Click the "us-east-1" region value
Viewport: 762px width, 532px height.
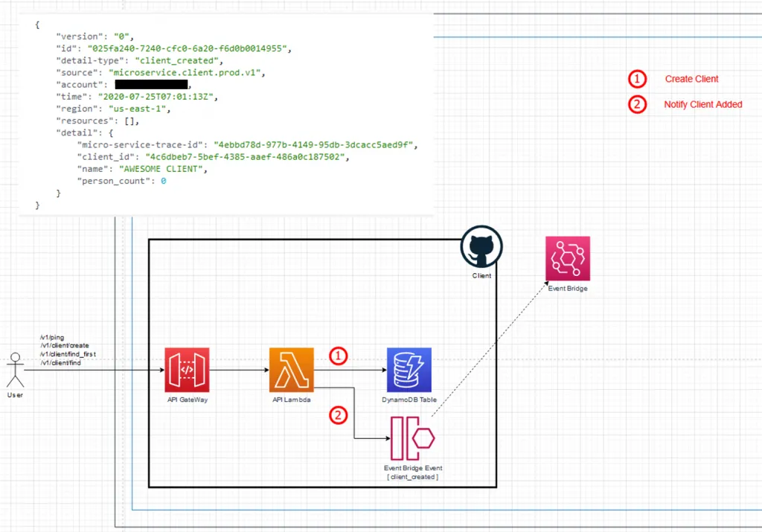pos(139,109)
